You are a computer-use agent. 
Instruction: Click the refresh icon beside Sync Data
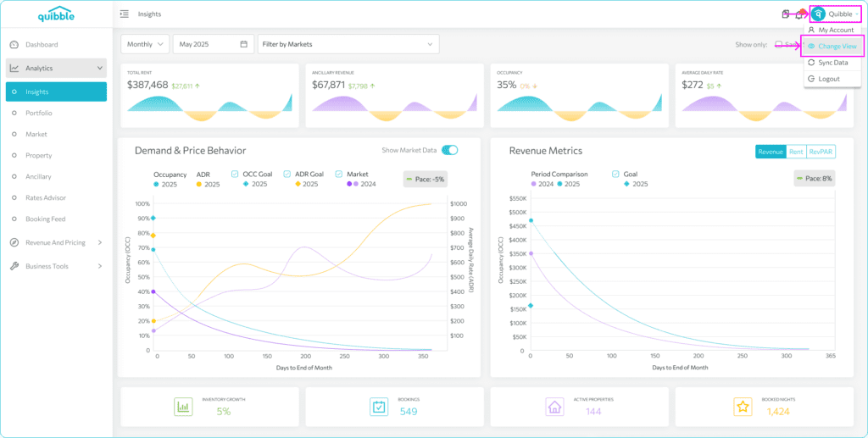811,63
